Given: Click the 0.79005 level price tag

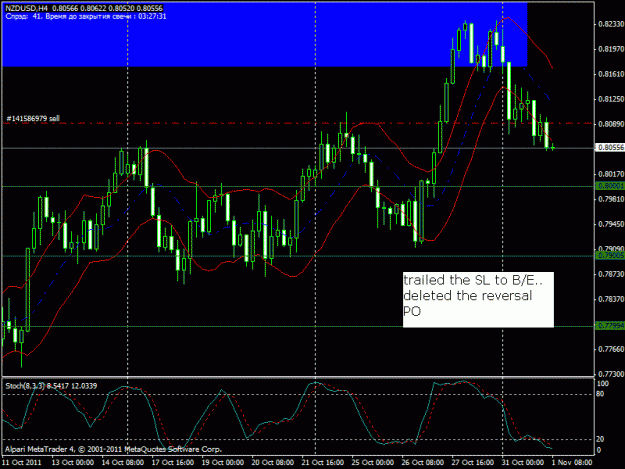Looking at the screenshot, I should (x=610, y=255).
